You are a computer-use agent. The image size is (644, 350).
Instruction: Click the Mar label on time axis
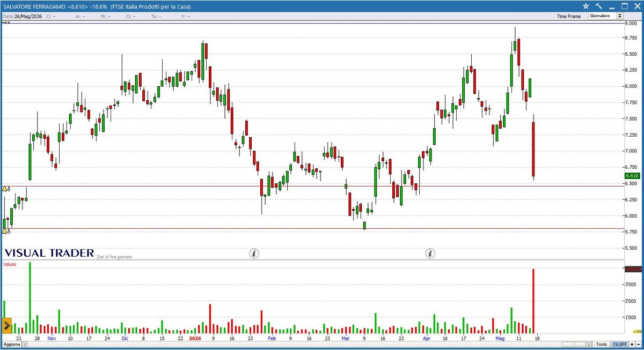(x=346, y=338)
